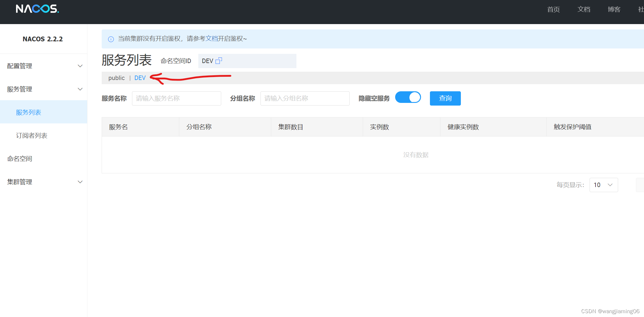Open 首页 in the top navigation

point(553,9)
